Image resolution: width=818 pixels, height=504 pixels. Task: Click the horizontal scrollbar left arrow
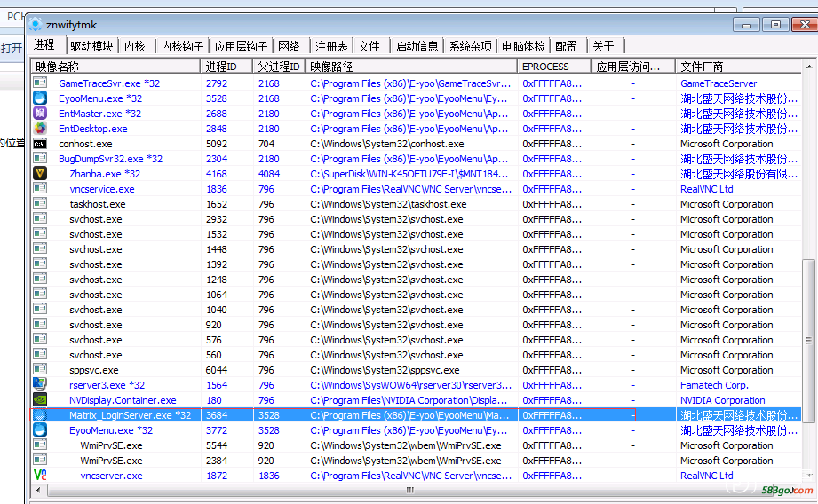coord(38,490)
